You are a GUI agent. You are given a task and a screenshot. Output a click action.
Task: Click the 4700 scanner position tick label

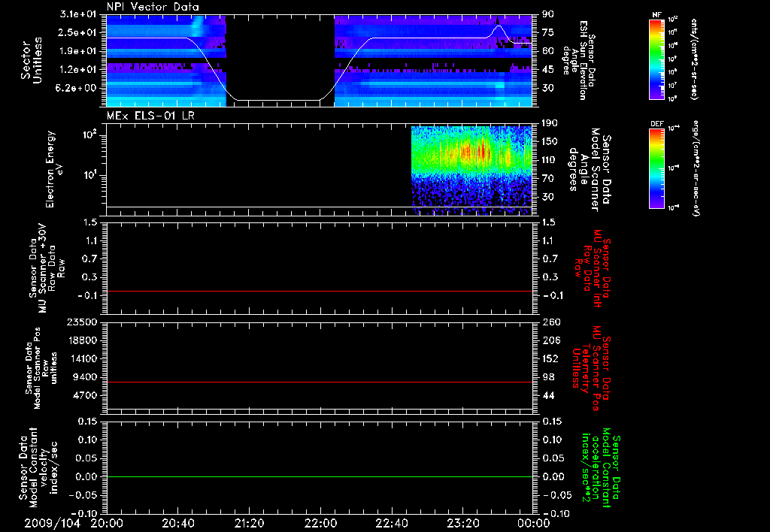[x=86, y=395]
